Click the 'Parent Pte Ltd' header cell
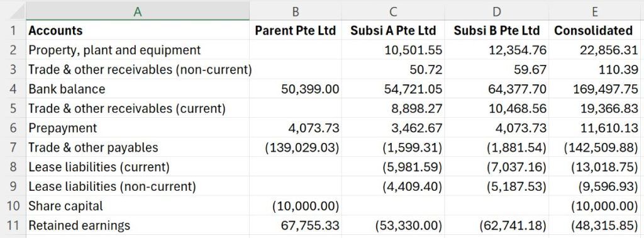 point(296,30)
